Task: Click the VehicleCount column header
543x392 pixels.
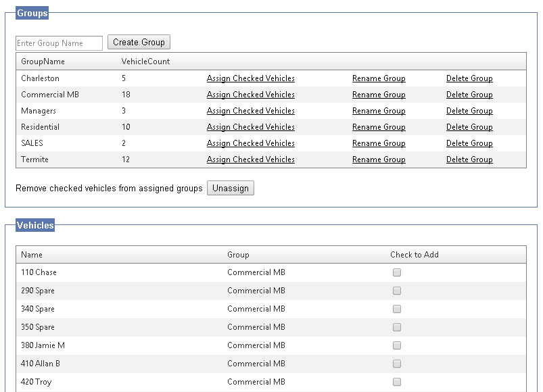Action: 145,62
